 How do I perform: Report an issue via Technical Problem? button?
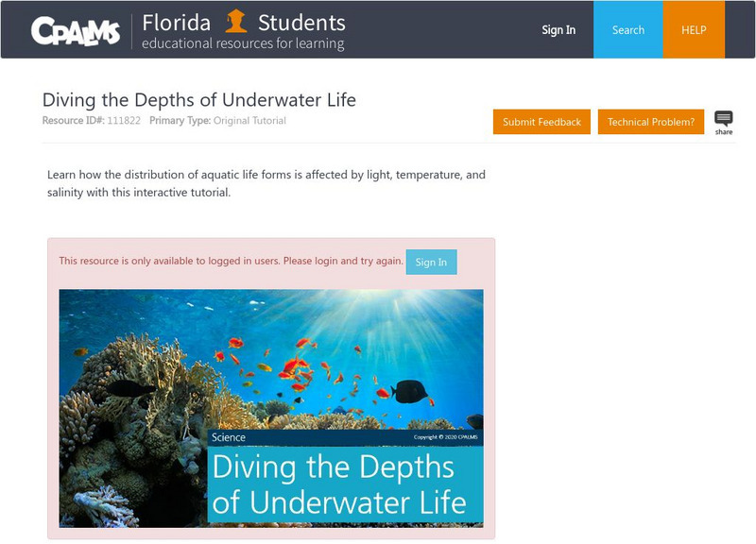pyautogui.click(x=650, y=122)
